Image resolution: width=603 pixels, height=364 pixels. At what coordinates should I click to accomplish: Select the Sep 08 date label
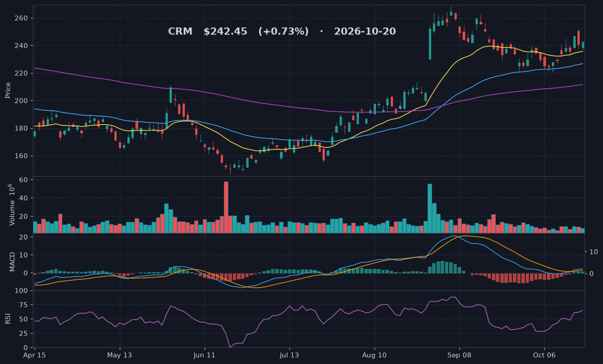459,355
